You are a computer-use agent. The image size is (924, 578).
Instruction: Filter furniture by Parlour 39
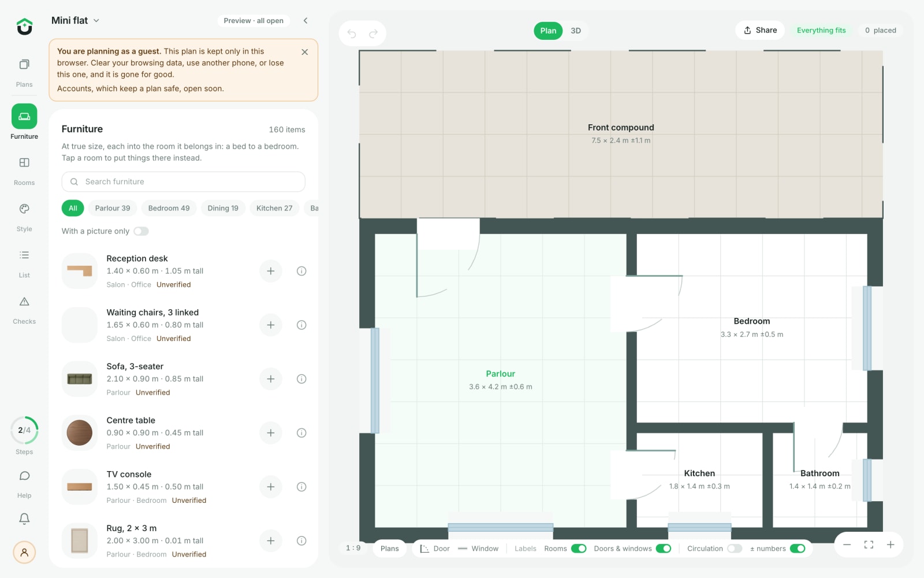point(113,208)
